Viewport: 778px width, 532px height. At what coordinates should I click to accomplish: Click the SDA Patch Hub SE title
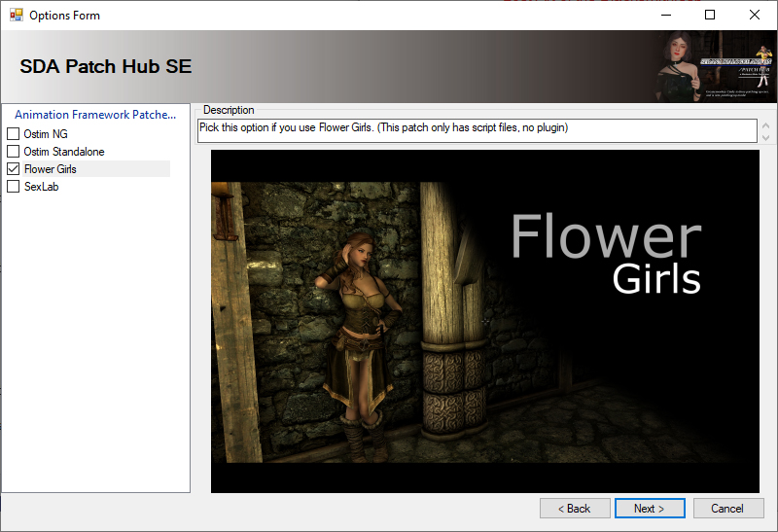click(106, 66)
